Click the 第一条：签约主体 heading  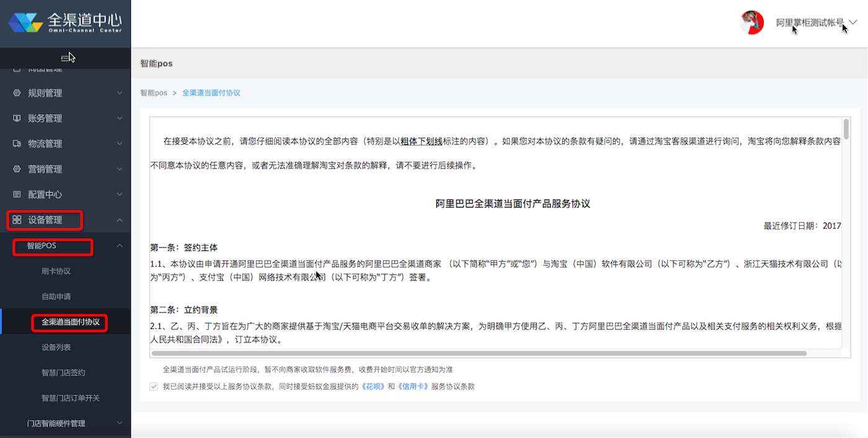pos(184,247)
